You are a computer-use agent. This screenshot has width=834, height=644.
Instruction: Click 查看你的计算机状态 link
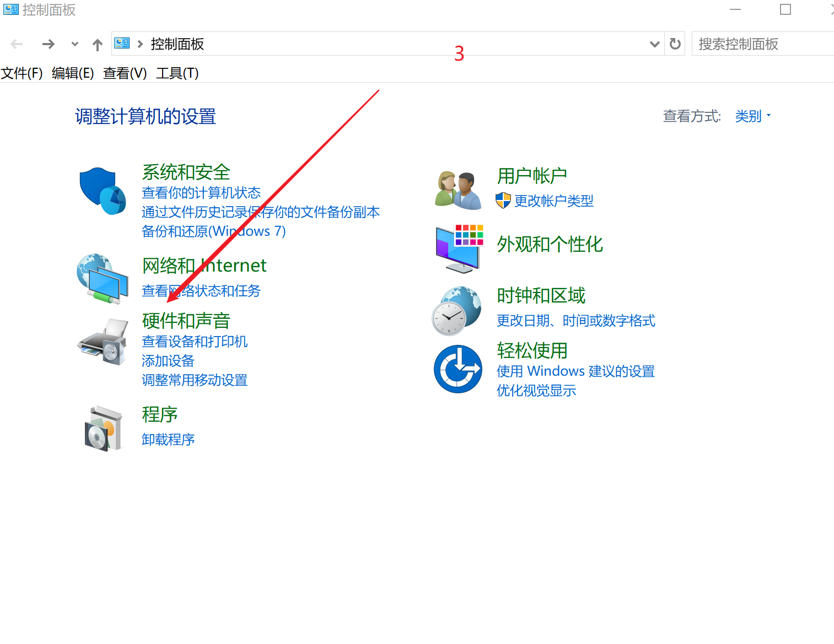(201, 193)
